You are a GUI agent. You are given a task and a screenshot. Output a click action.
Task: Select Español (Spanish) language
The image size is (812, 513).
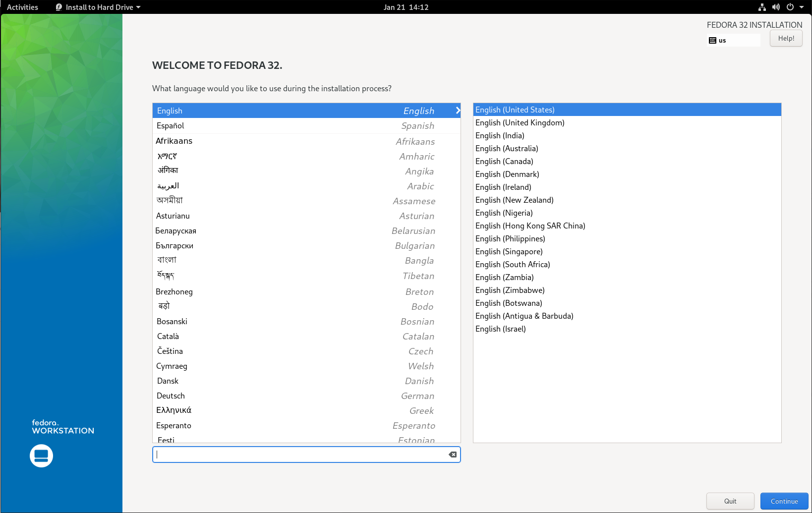306,126
